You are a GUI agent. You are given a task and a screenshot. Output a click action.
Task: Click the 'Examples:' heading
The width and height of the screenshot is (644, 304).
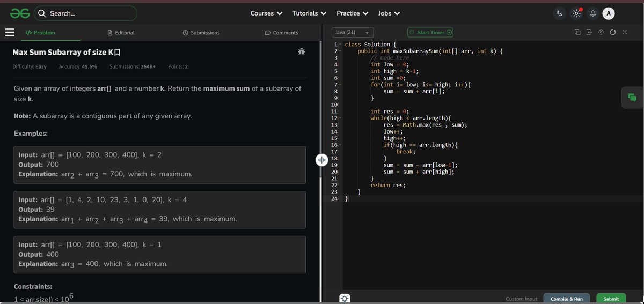(31, 133)
